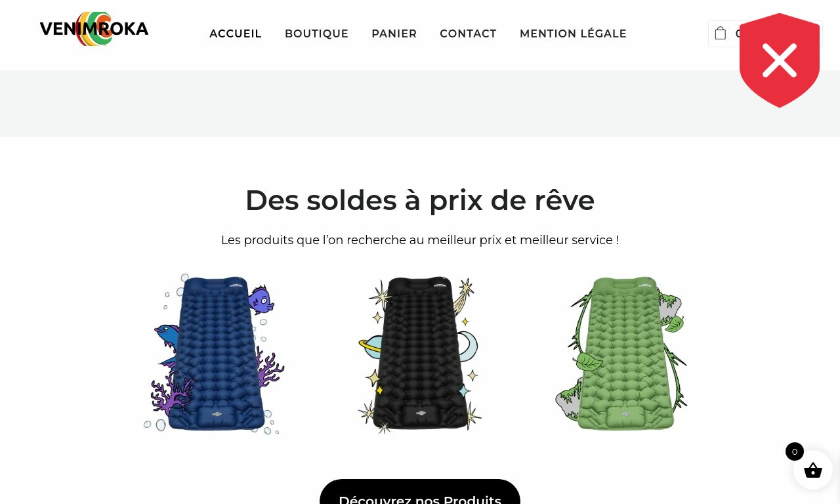Open the Boutique menu item
The width and height of the screenshot is (840, 504).
tap(317, 33)
